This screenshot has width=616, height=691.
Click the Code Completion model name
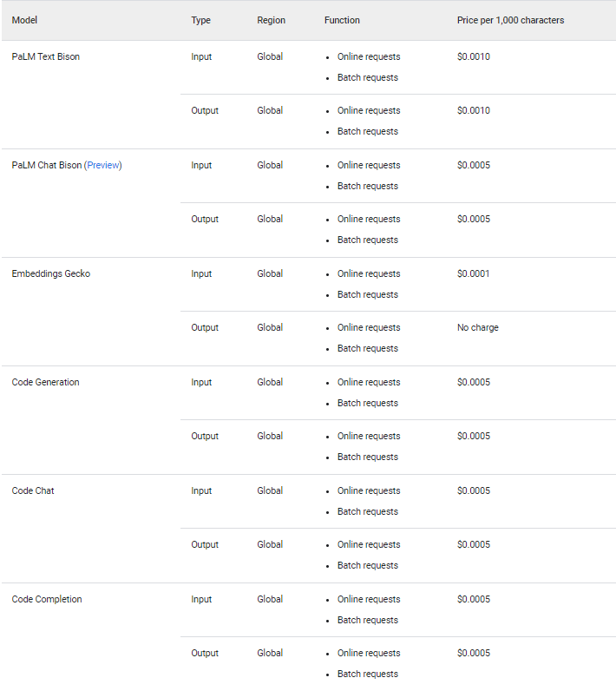click(47, 600)
